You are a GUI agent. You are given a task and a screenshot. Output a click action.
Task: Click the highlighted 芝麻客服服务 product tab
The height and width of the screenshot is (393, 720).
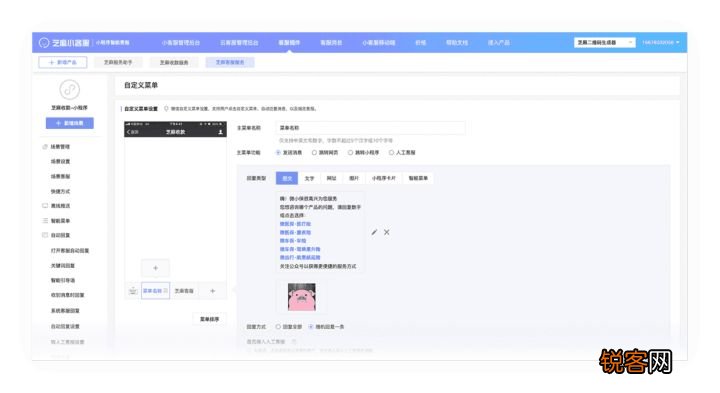coord(230,62)
